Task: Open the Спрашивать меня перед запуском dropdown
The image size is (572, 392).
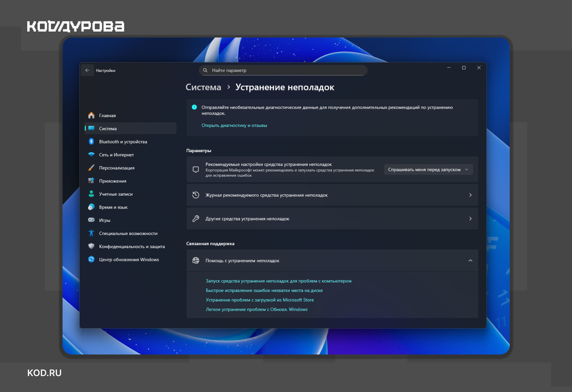Action: (429, 170)
